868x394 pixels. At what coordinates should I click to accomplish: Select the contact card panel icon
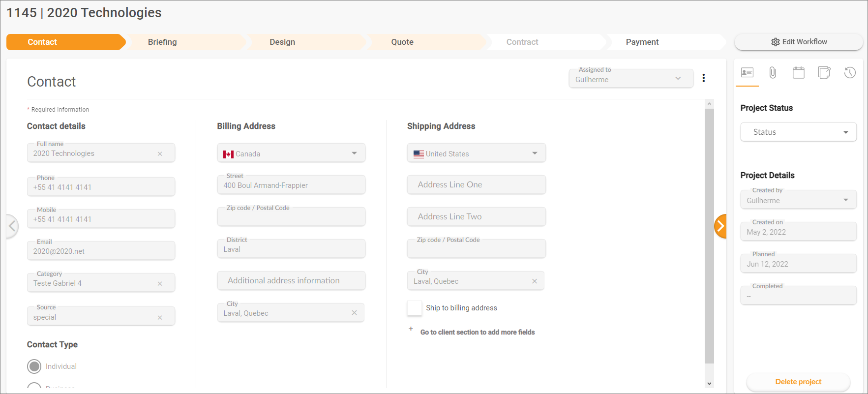(x=747, y=73)
